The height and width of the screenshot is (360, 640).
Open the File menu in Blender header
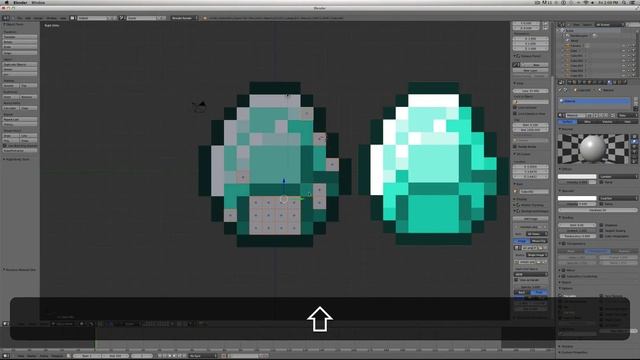[x=19, y=18]
